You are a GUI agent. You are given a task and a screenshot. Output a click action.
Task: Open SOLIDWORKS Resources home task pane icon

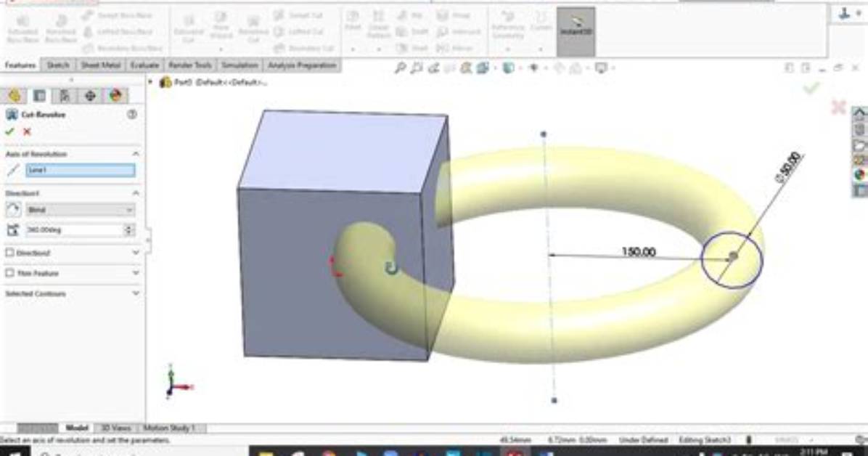[x=859, y=114]
